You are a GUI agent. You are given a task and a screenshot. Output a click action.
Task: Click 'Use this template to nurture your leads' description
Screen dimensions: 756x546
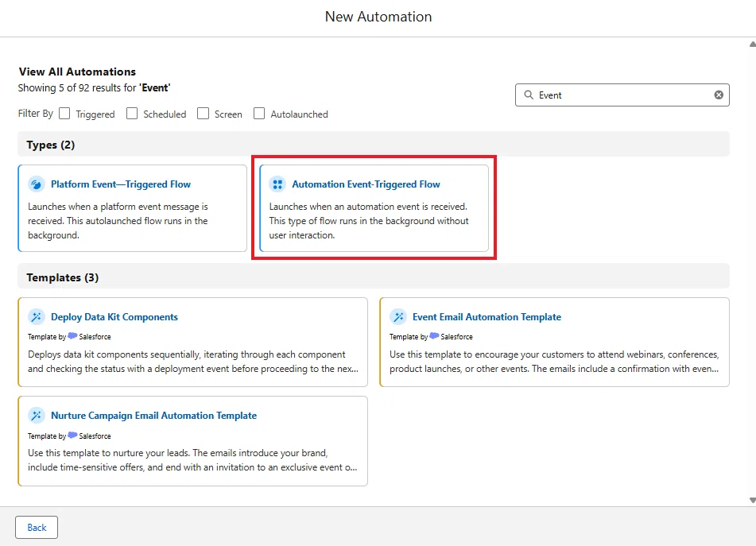[x=192, y=459]
